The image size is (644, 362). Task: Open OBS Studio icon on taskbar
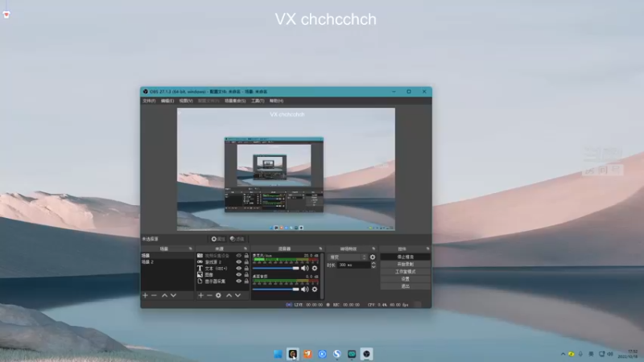(366, 354)
